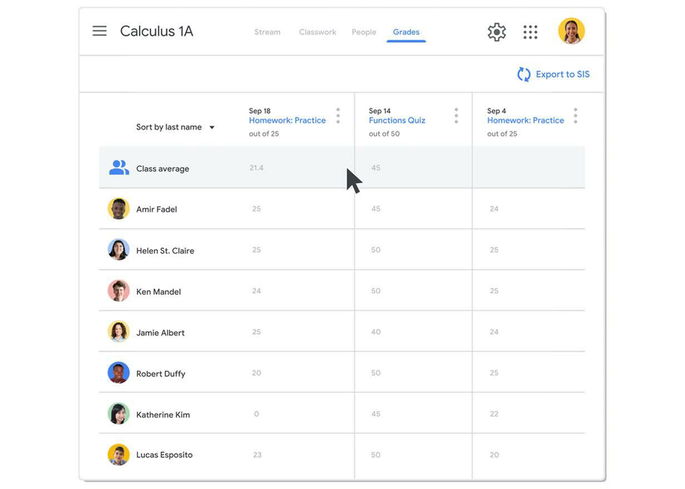Switch to the Stream tab

[267, 32]
